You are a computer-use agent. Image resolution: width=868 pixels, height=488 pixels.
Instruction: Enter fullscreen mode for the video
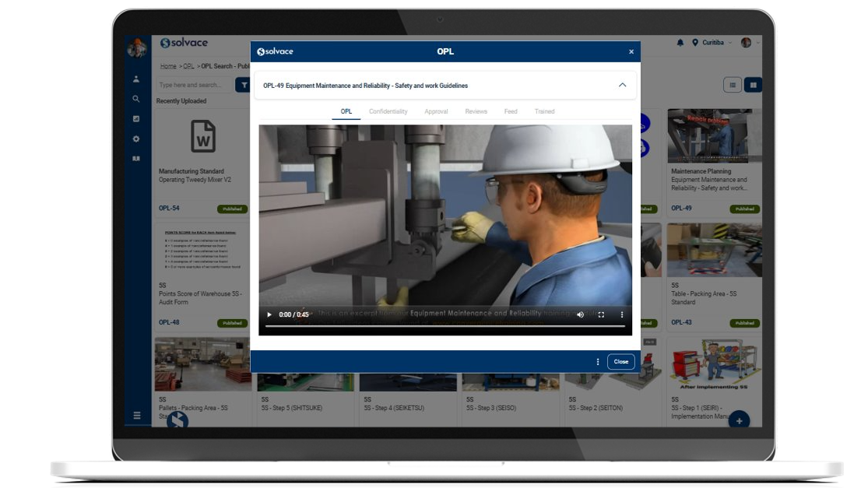pyautogui.click(x=601, y=314)
